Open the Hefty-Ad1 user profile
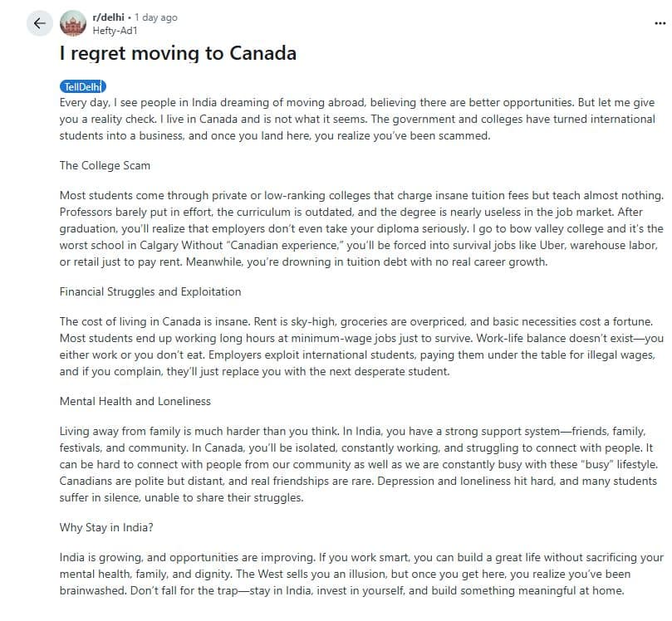The height and width of the screenshot is (621, 672). pos(115,31)
